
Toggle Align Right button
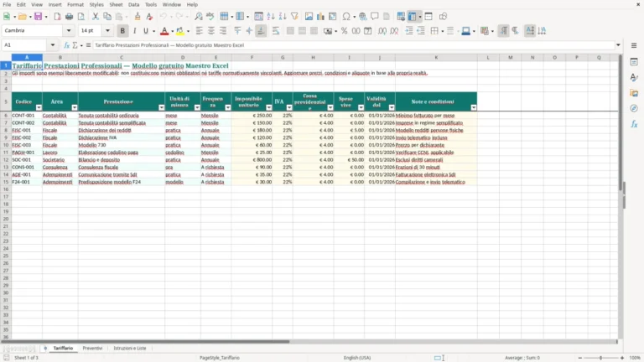223,31
